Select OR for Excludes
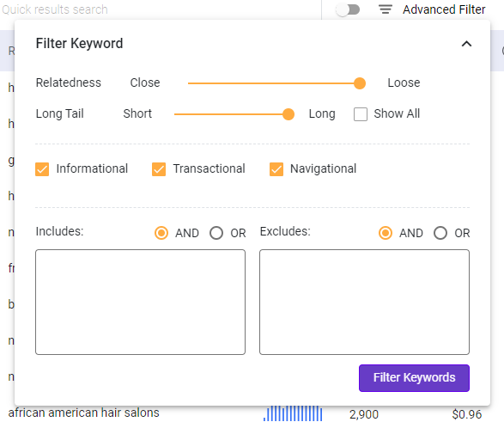Image resolution: width=504 pixels, height=422 pixels. 440,233
